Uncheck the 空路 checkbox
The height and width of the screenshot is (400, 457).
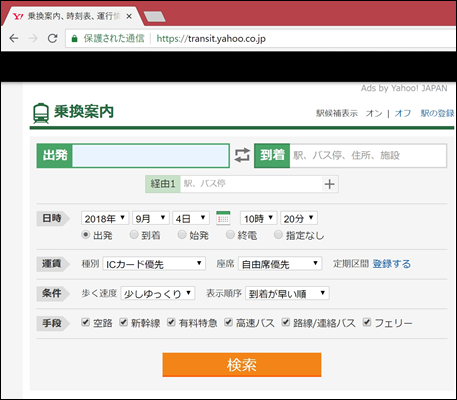click(x=86, y=322)
